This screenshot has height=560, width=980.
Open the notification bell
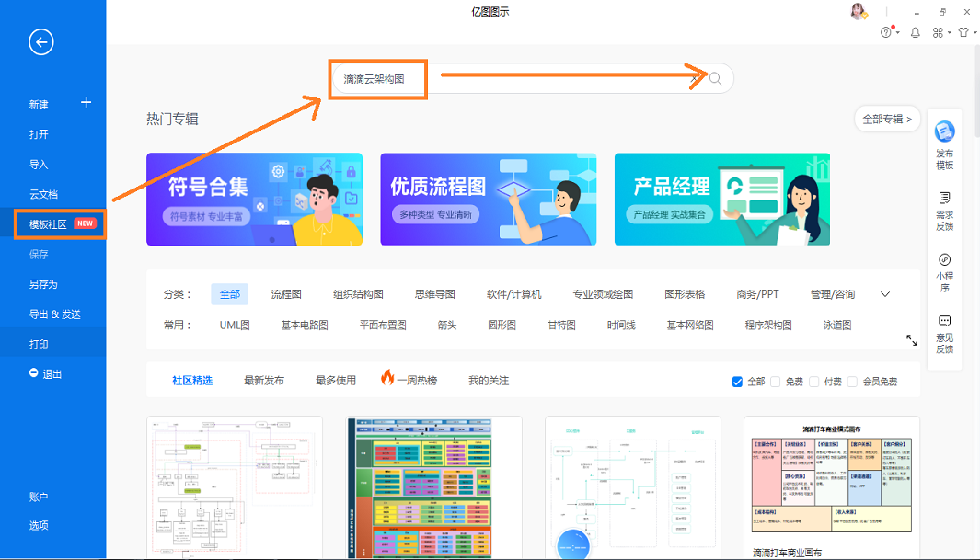[x=915, y=32]
